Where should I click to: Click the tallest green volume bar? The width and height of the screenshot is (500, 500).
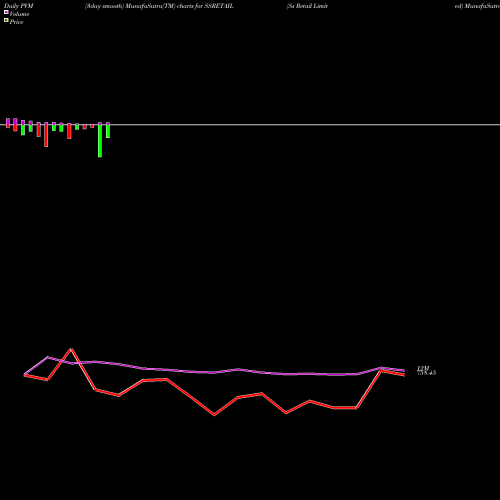100,140
